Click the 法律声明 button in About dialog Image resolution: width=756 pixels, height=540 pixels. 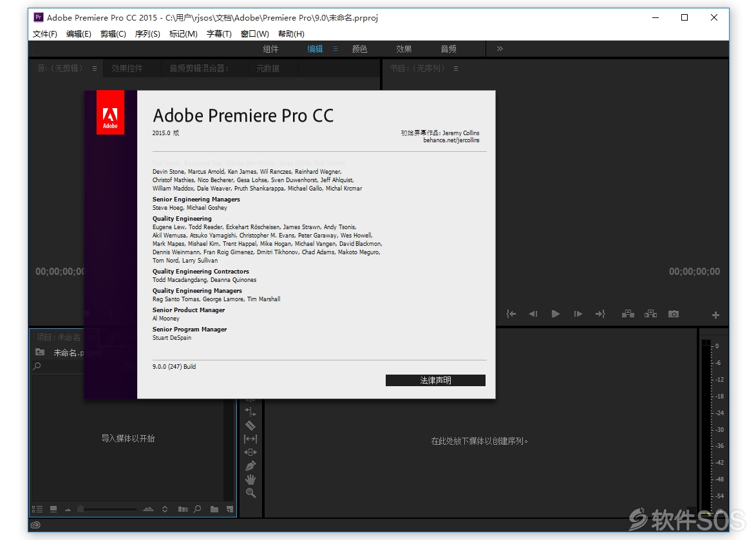(x=435, y=380)
